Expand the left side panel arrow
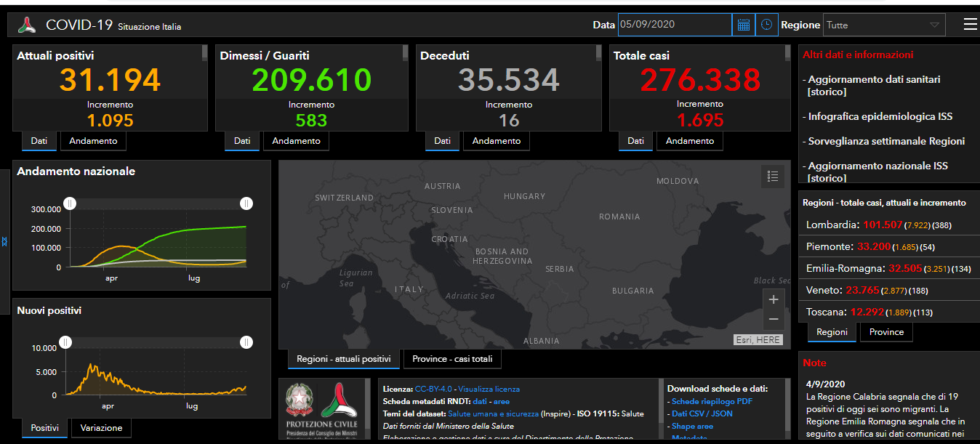Viewport: 980px width, 444px height. (x=4, y=241)
